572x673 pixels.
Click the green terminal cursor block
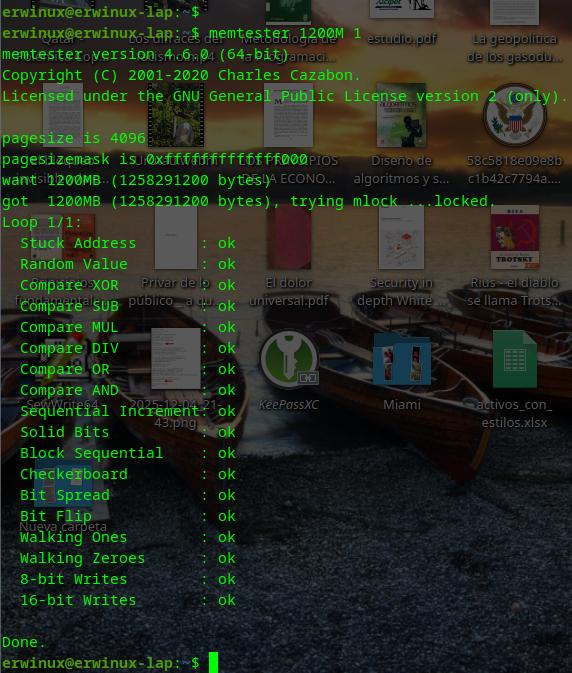coord(213,663)
